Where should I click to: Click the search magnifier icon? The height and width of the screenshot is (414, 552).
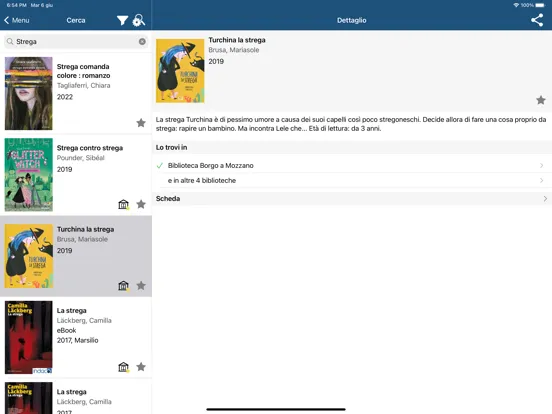(10, 42)
